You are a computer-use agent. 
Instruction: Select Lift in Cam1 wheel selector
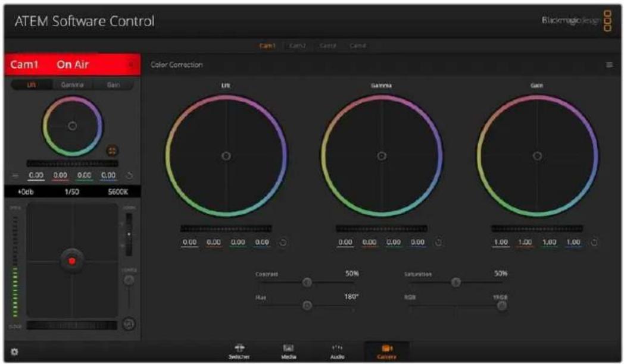pos(32,84)
